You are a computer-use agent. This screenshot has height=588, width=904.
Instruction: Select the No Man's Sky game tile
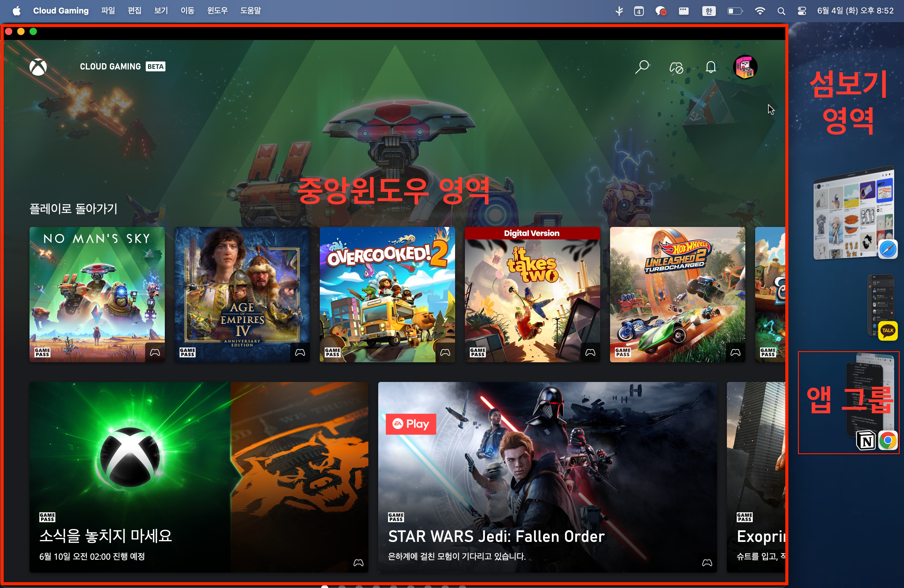97,294
